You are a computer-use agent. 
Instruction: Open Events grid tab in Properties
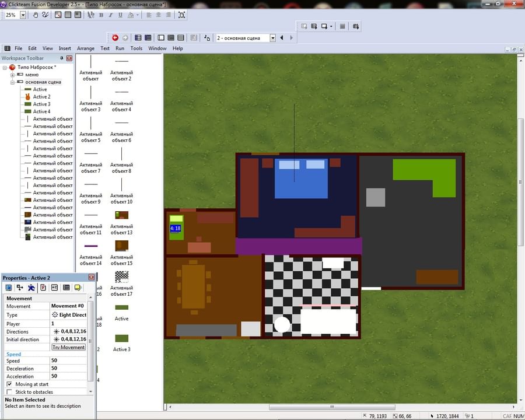(66, 288)
